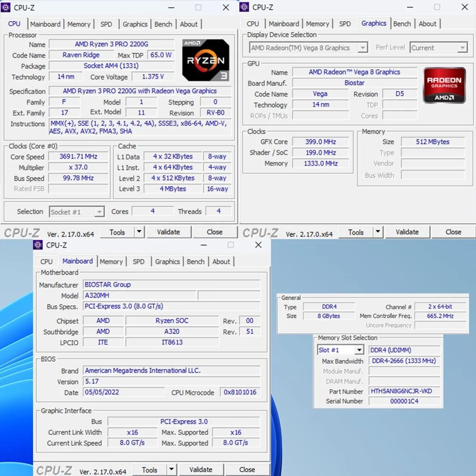This screenshot has width=476, height=476.
Task: Open the Display Device Selection dropdown
Action: click(x=362, y=48)
